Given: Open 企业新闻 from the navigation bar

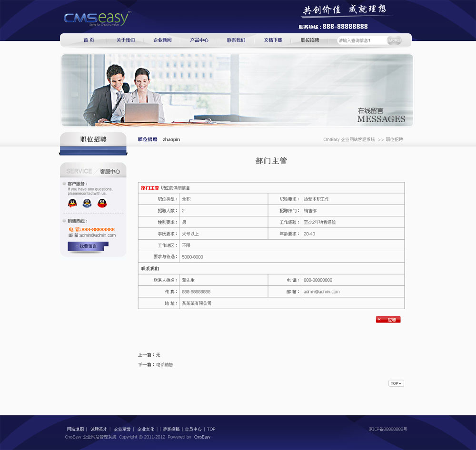Looking at the screenshot, I should pyautogui.click(x=162, y=40).
